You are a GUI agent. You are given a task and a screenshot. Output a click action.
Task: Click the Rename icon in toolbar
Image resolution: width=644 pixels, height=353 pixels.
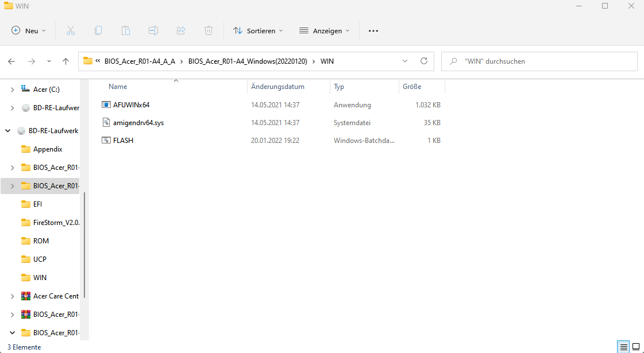pos(153,31)
